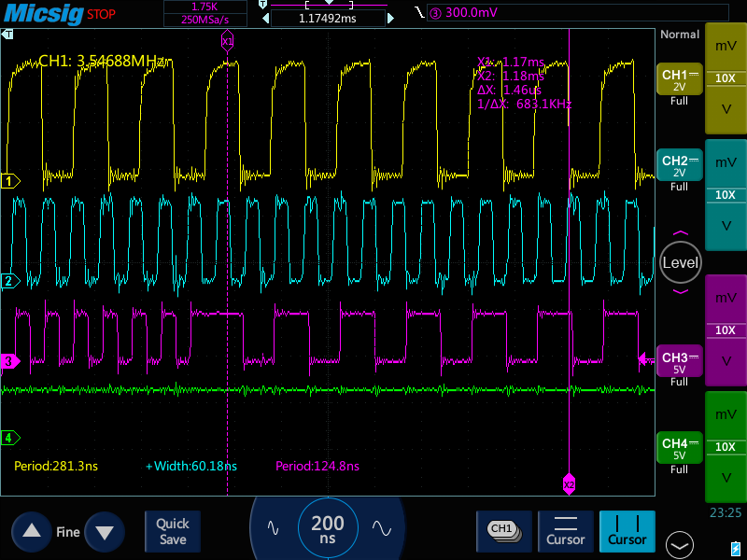Tap the X1 cursor marker at top
Viewport: 747px width, 560px height.
(227, 41)
